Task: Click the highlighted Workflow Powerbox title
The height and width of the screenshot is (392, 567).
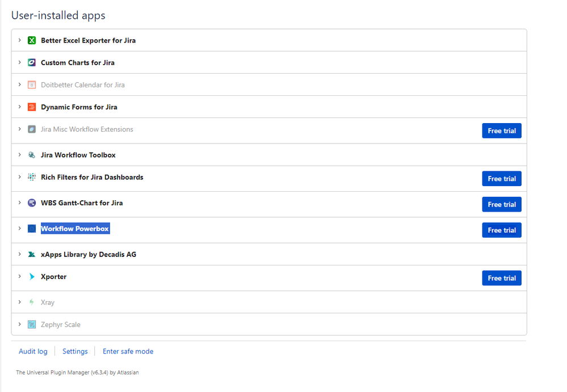Action: 75,229
